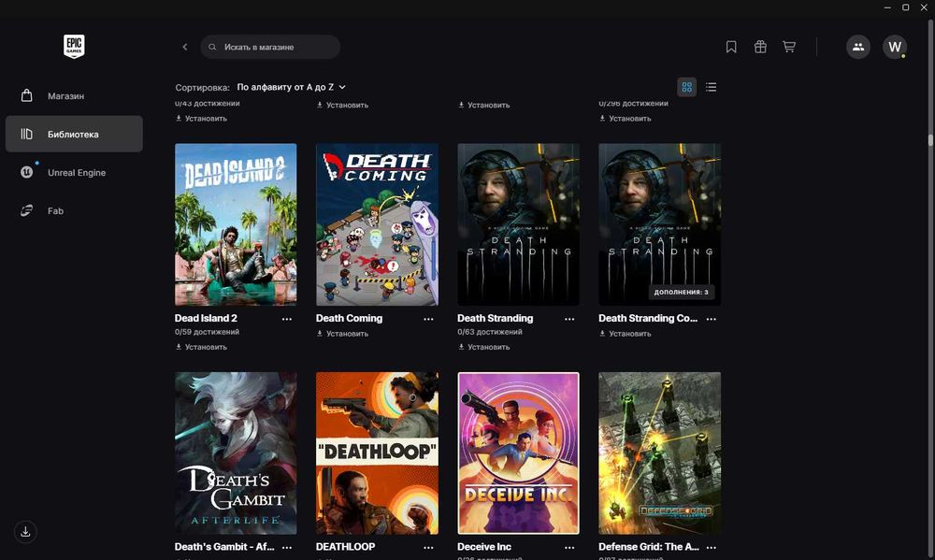
Task: Go back with the left chevron arrow
Action: pyautogui.click(x=185, y=47)
